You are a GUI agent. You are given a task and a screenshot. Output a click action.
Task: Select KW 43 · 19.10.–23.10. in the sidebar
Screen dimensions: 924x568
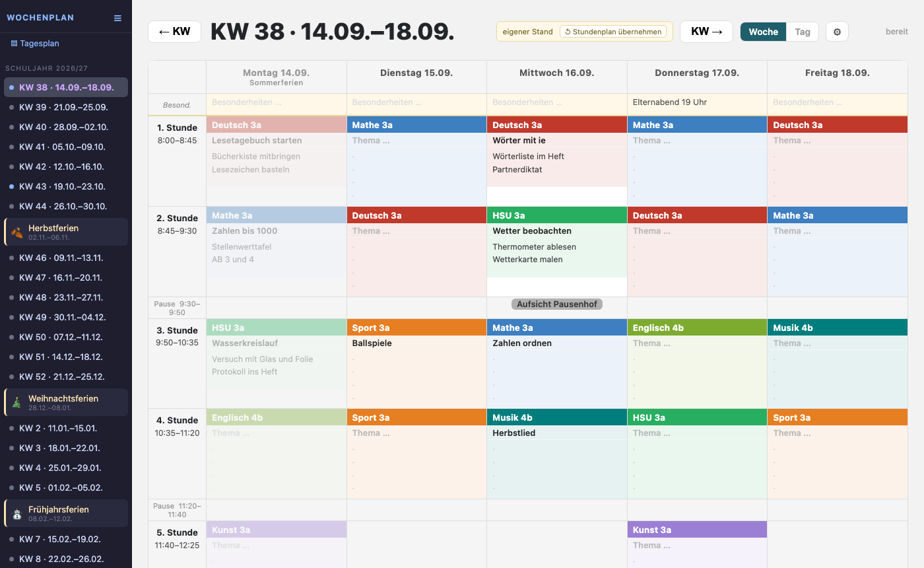66,186
